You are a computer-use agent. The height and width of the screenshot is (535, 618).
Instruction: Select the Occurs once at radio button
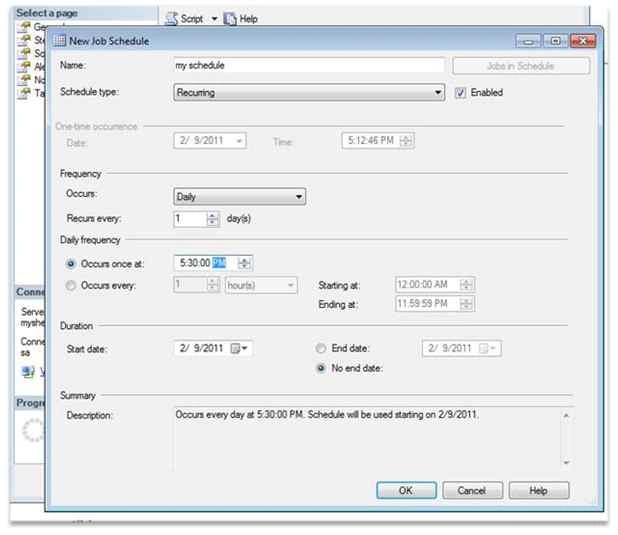[x=71, y=264]
